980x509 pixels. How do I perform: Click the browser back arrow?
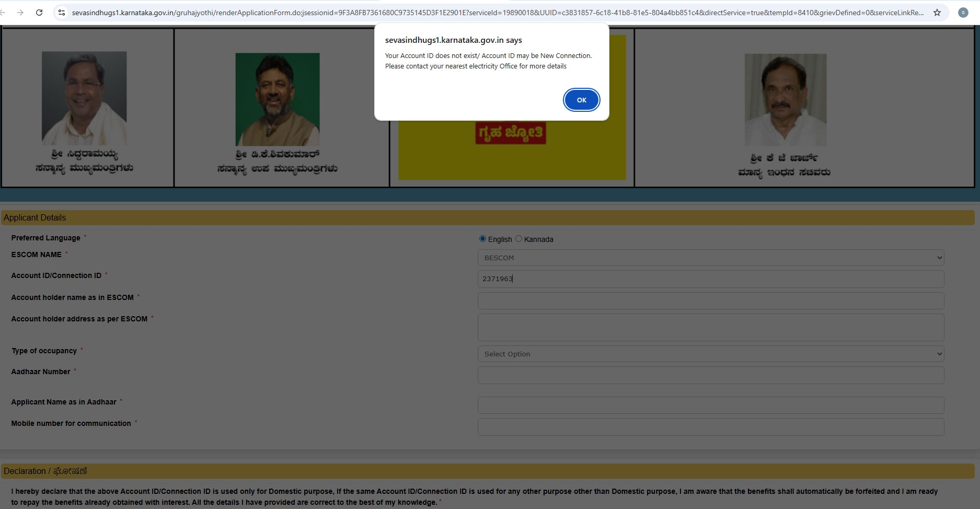point(3,13)
